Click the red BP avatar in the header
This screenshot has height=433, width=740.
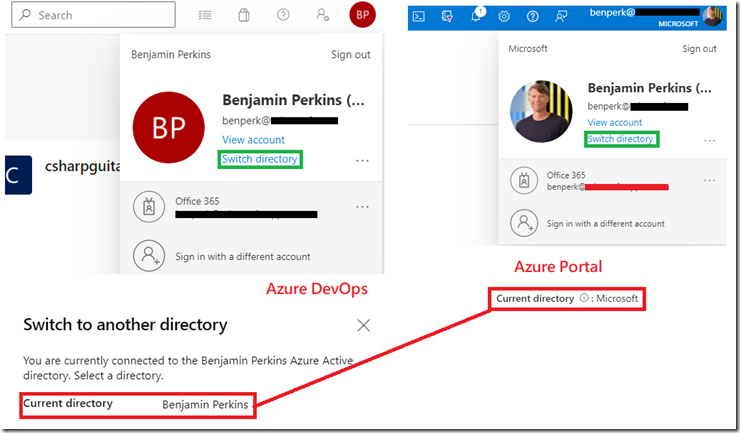(x=362, y=15)
